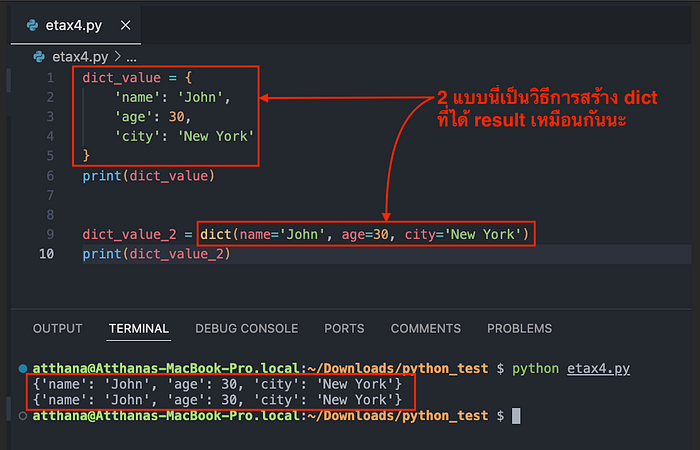The height and width of the screenshot is (450, 700).
Task: Open the PROBLEMS panel tab
Action: (519, 329)
